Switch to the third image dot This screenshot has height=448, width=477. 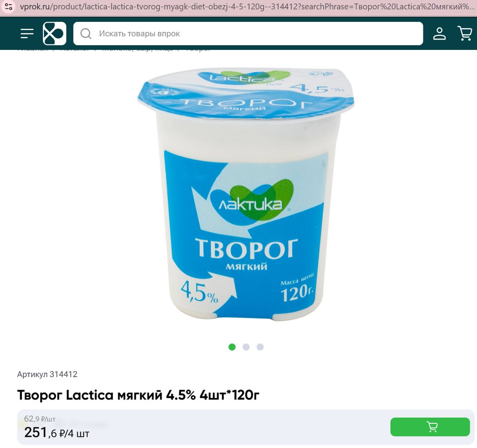point(260,347)
